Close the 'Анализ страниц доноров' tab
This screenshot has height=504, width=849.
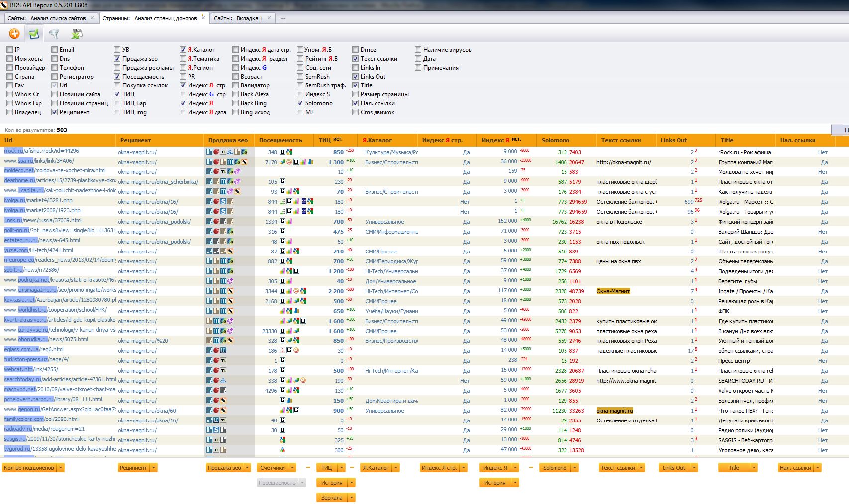coord(203,18)
